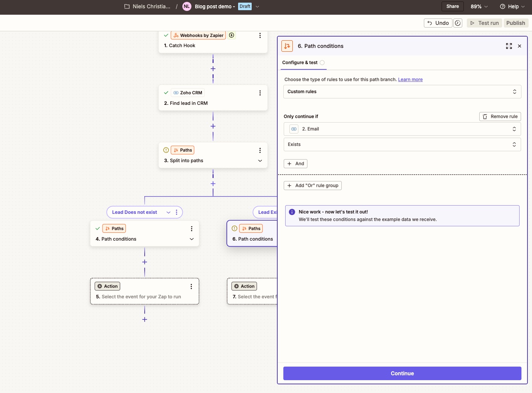Collapse step 4 Path conditions with its chevron

pyautogui.click(x=192, y=239)
